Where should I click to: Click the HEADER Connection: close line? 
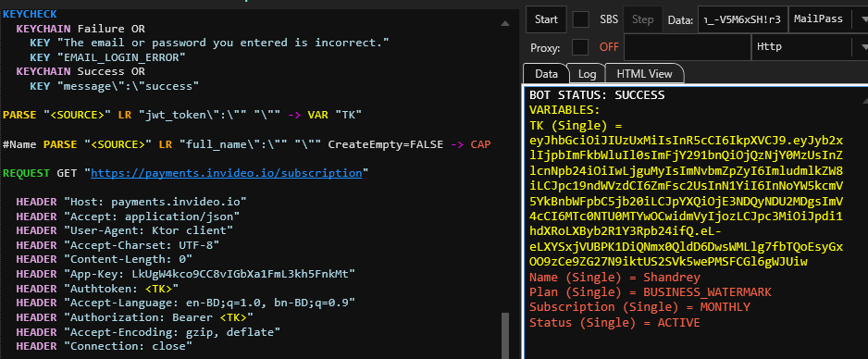tap(104, 346)
